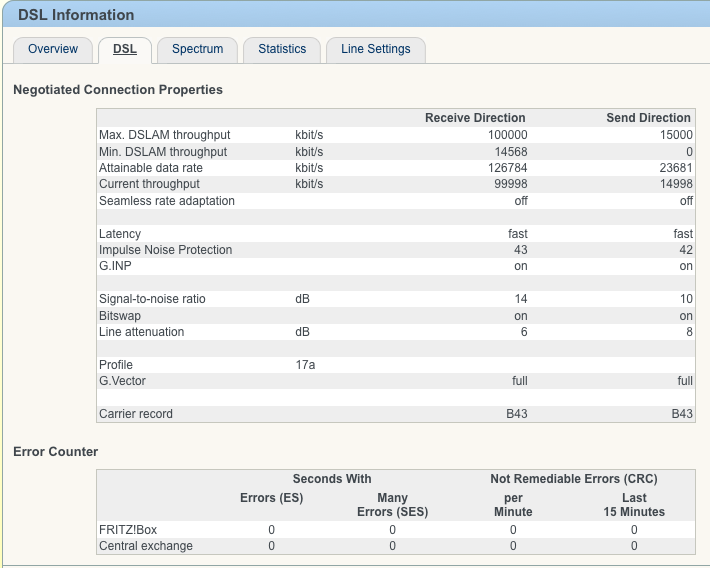Click the Not Remediable Errors (CRC) header
The width and height of the screenshot is (710, 568).
(x=573, y=479)
